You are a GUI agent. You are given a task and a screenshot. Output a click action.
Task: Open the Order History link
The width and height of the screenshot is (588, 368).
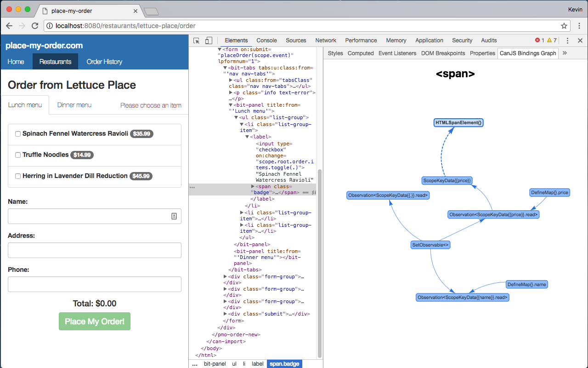point(104,62)
